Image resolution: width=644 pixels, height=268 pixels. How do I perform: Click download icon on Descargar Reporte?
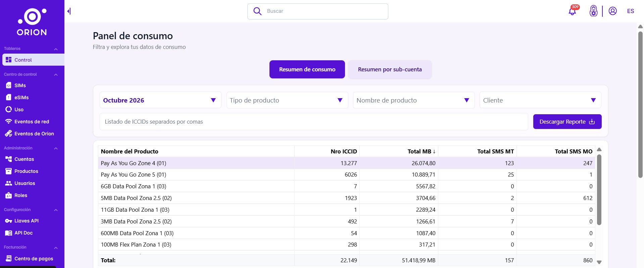[x=592, y=121]
